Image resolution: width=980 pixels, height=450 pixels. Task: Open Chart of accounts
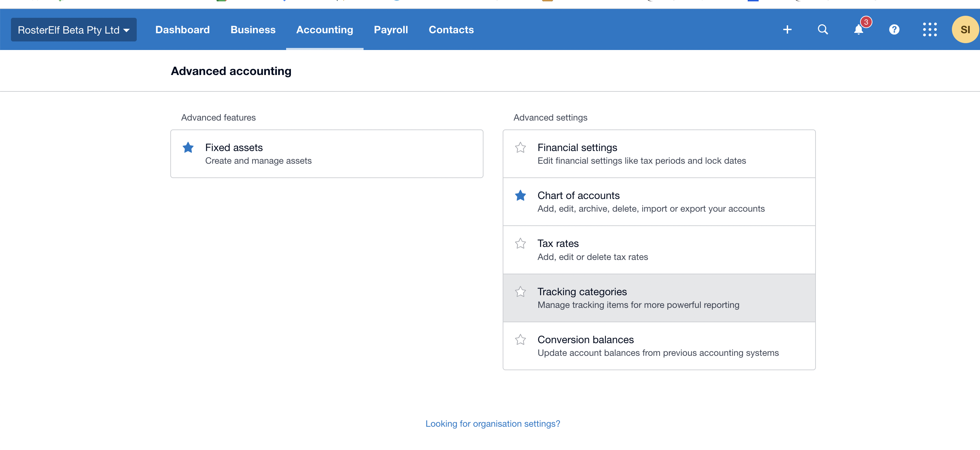coord(659,202)
